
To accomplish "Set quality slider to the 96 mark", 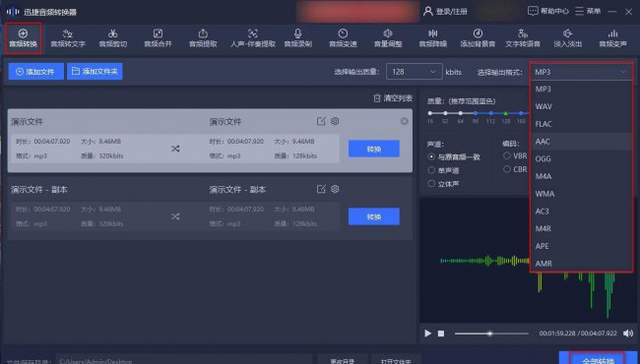I will [476, 113].
